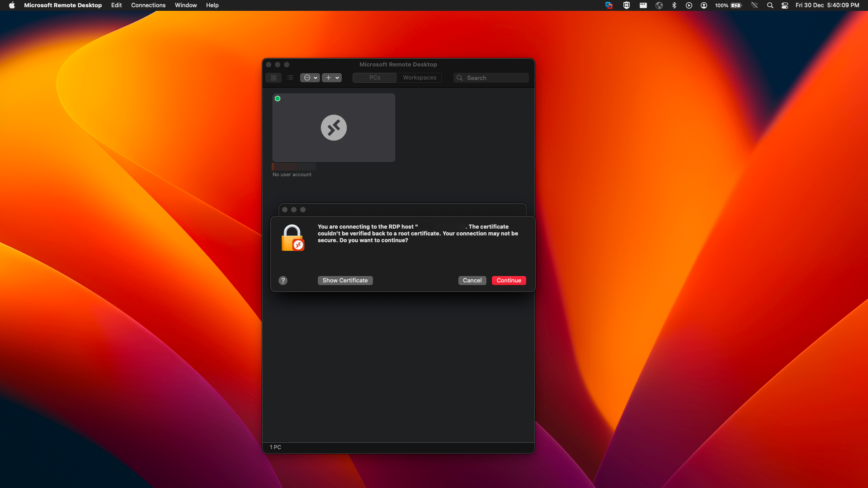Image resolution: width=868 pixels, height=488 pixels.
Task: Switch to grid view icon
Action: point(274,78)
